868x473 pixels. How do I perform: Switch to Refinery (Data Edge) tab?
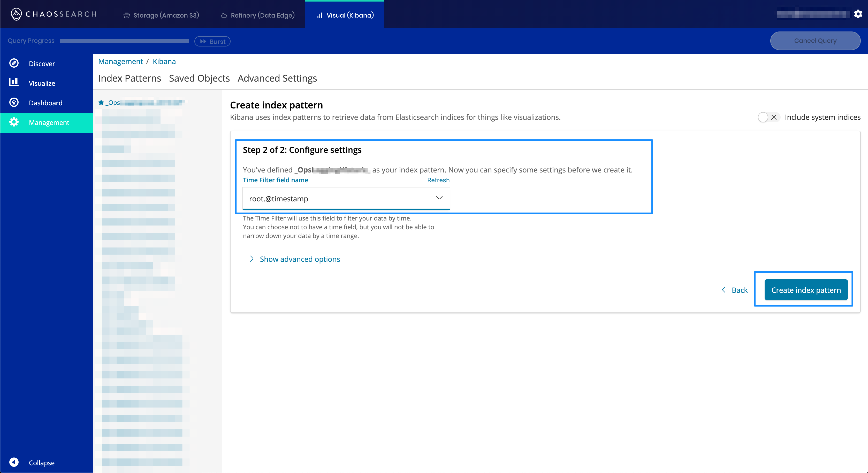point(258,15)
